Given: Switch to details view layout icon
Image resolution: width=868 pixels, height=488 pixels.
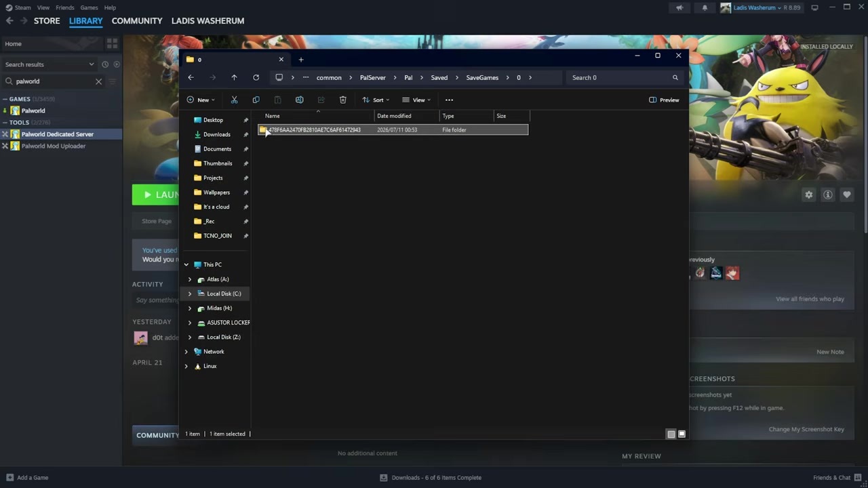Looking at the screenshot, I should point(671,434).
